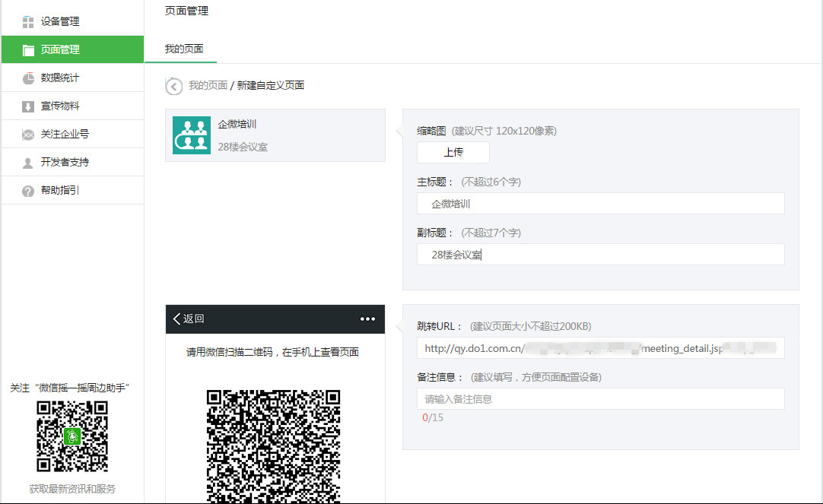This screenshot has width=823, height=504.
Task: Click the sidebar 微信摇一摇周边助手 QR code
Action: tap(72, 436)
